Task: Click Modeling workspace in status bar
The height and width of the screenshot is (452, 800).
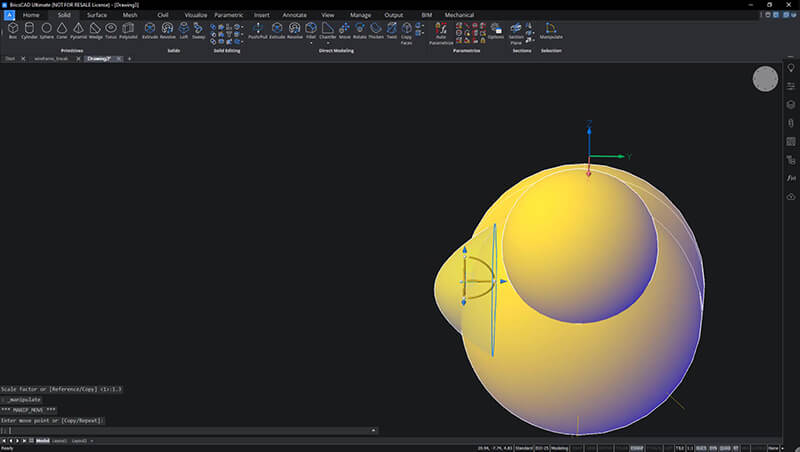Action: [559, 448]
